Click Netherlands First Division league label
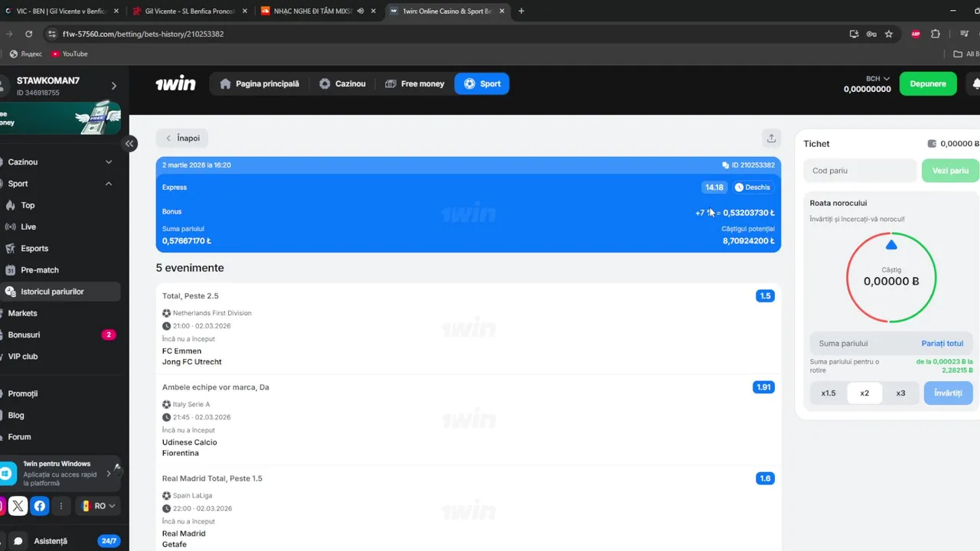 pos(212,313)
